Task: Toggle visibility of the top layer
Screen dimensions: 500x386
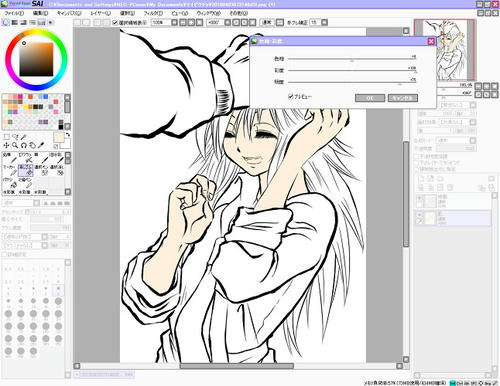Action: tap(419, 198)
